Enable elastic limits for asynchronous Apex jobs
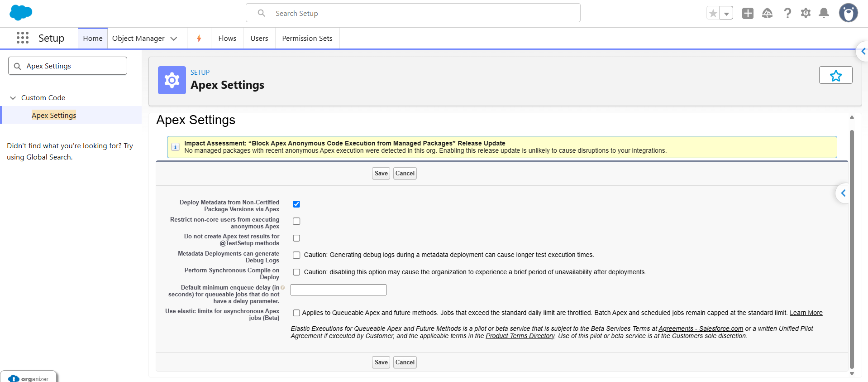Viewport: 868px width, 382px height. (x=296, y=313)
